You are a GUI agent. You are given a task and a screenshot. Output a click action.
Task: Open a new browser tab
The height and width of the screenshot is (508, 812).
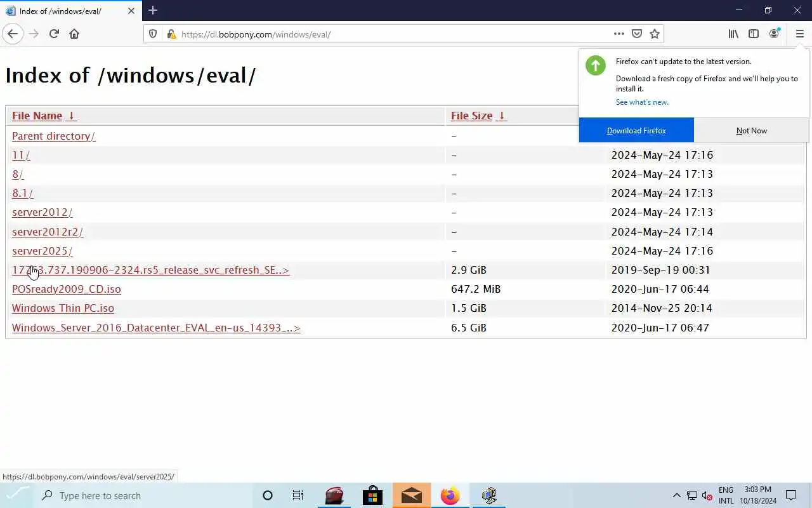(x=153, y=10)
